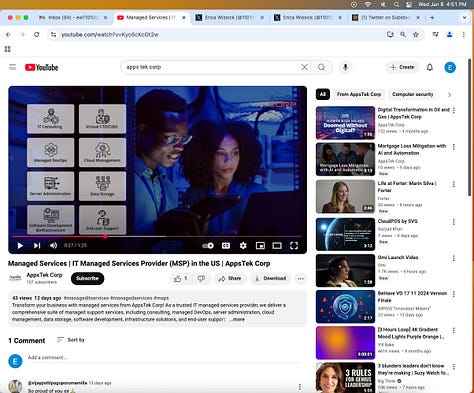Viewport: 474px width, 393px height.
Task: Clear the search box with X
Action: [x=304, y=67]
